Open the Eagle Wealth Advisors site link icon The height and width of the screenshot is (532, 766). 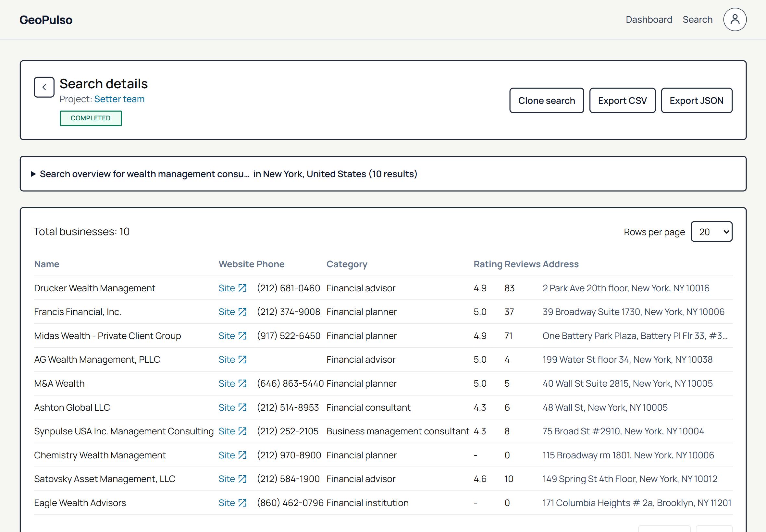242,502
